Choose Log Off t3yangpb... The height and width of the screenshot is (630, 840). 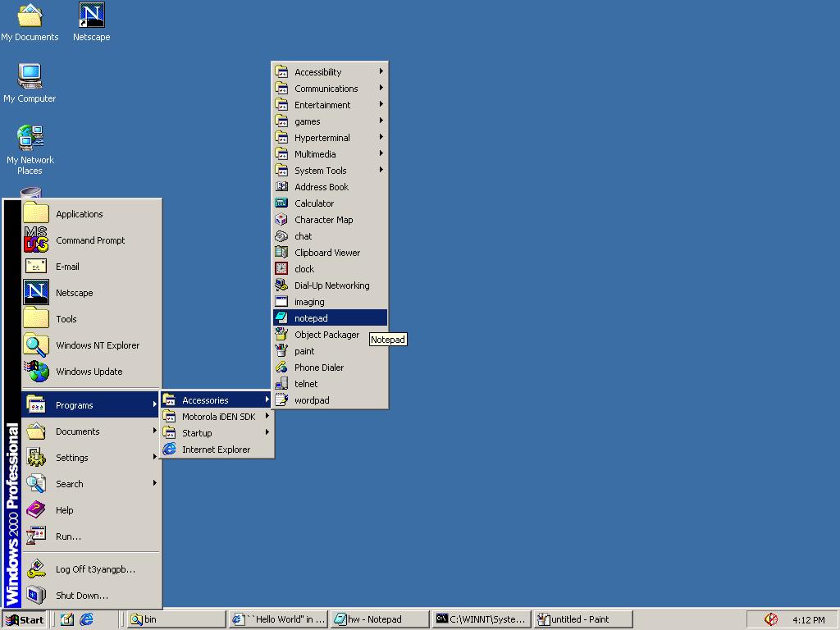(91, 569)
